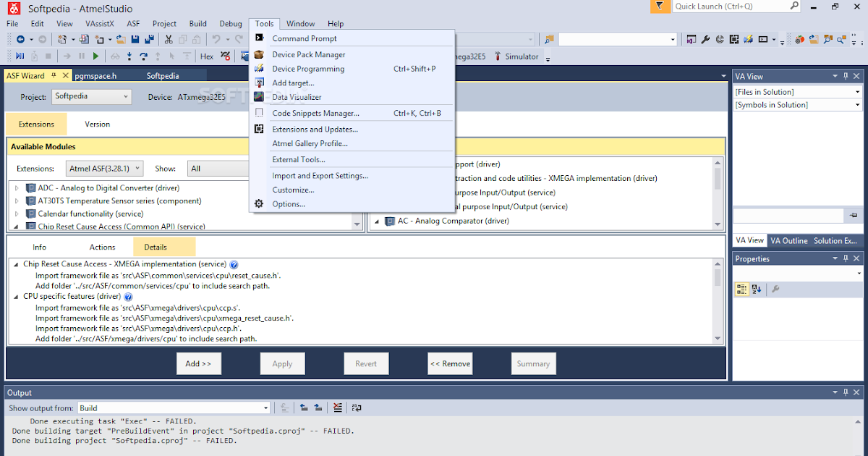
Task: Click the << Remove button
Action: (450, 363)
